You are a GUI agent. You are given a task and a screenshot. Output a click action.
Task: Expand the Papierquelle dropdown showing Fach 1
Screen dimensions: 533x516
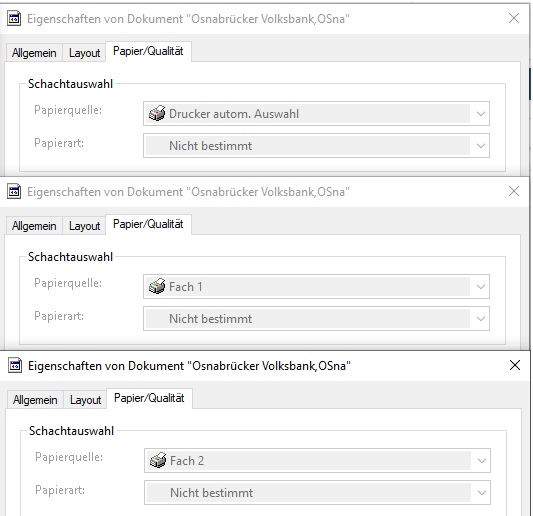click(316, 287)
